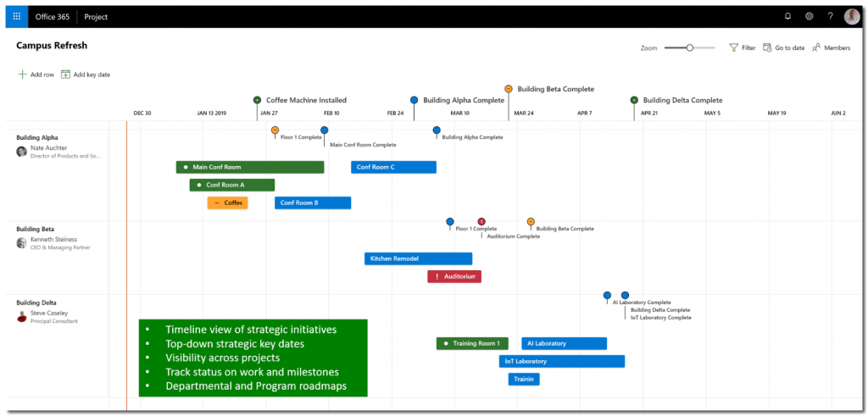Open the help question mark
Viewport: 868px width, 416px height.
point(831,17)
